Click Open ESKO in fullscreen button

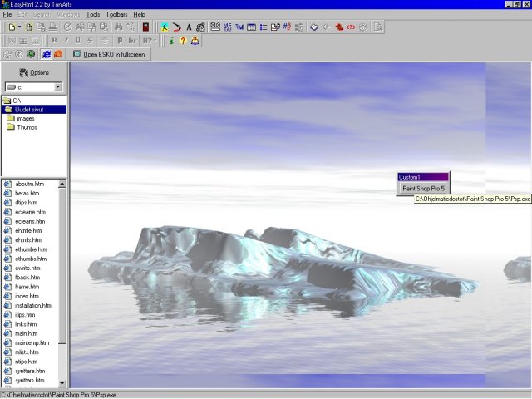[108, 54]
